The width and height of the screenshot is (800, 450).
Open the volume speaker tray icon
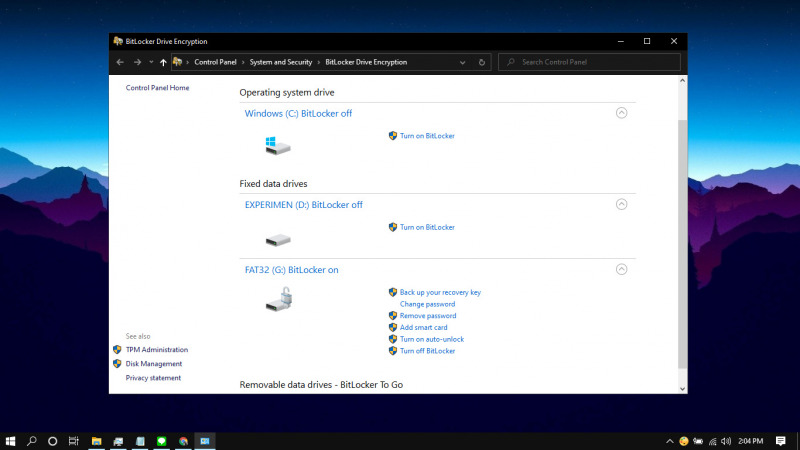tap(726, 441)
